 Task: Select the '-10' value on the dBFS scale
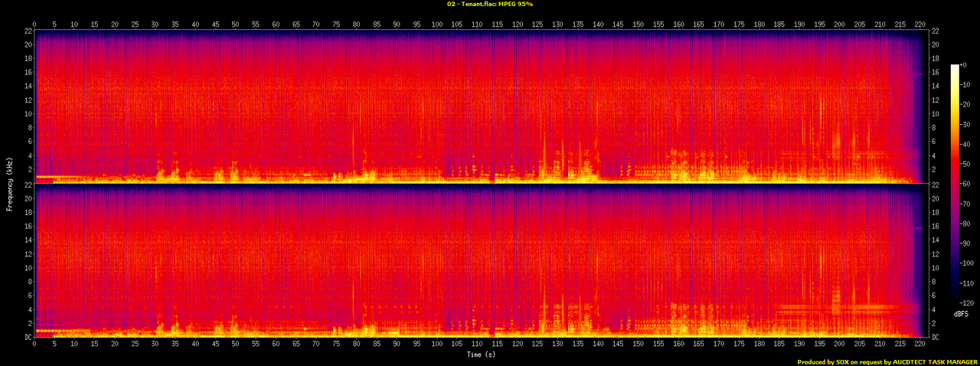coord(965,85)
